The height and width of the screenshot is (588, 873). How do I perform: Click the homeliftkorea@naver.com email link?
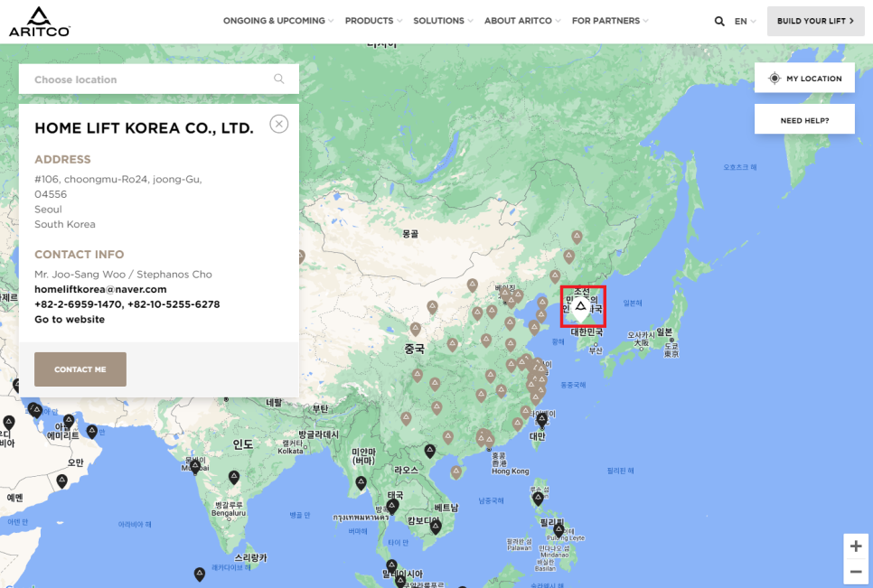point(100,289)
